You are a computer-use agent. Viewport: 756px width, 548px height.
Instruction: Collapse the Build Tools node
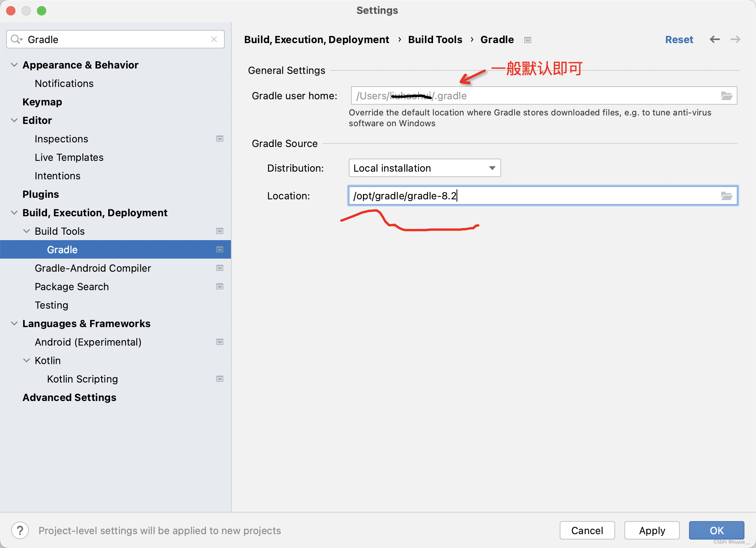point(27,231)
